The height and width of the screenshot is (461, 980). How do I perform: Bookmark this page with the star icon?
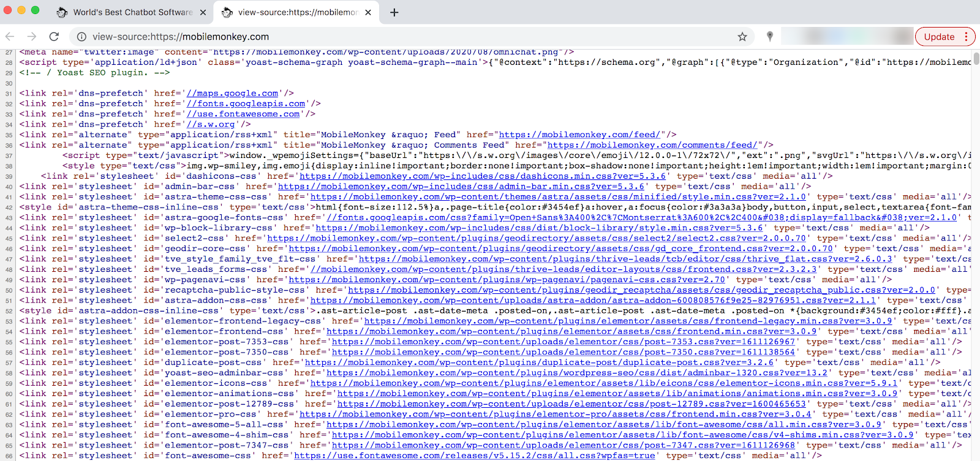click(742, 37)
